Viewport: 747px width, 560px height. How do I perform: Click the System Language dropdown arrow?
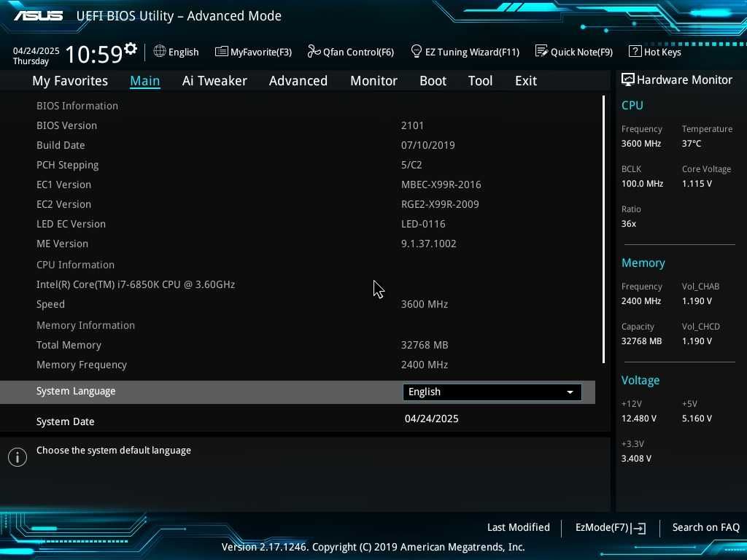click(x=570, y=392)
